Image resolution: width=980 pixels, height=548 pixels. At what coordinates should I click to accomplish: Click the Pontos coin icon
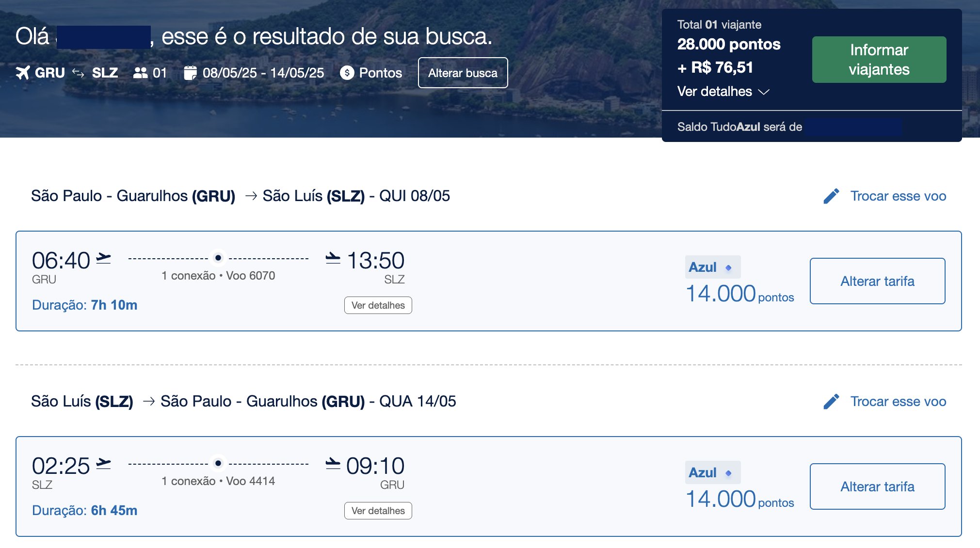[347, 73]
